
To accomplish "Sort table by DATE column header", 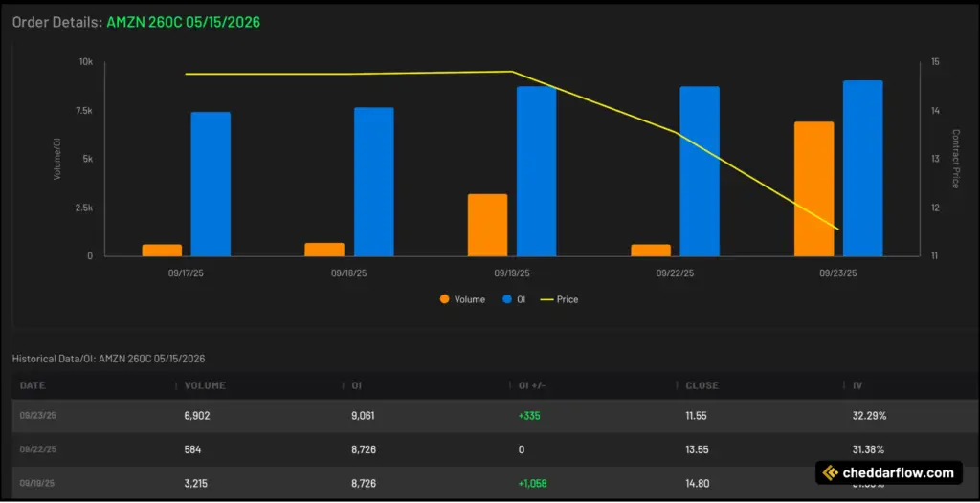I will tap(33, 385).
